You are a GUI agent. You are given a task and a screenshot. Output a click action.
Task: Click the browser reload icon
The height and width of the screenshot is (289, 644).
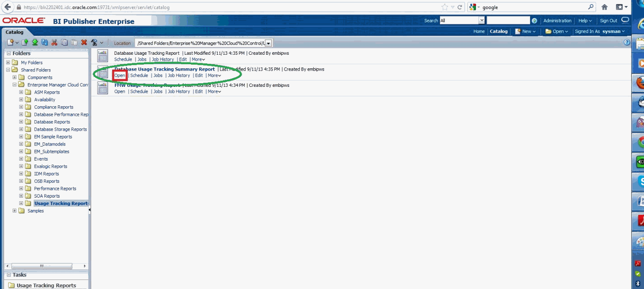460,7
